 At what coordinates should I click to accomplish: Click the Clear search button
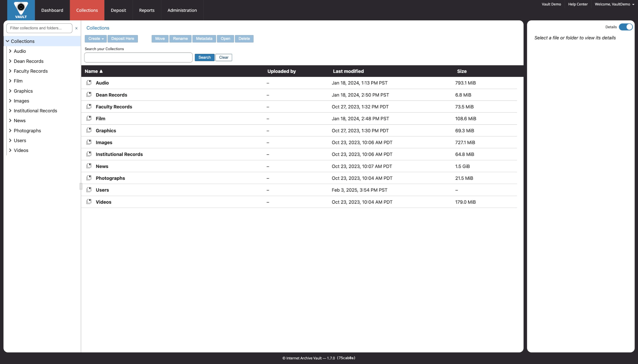(x=224, y=57)
